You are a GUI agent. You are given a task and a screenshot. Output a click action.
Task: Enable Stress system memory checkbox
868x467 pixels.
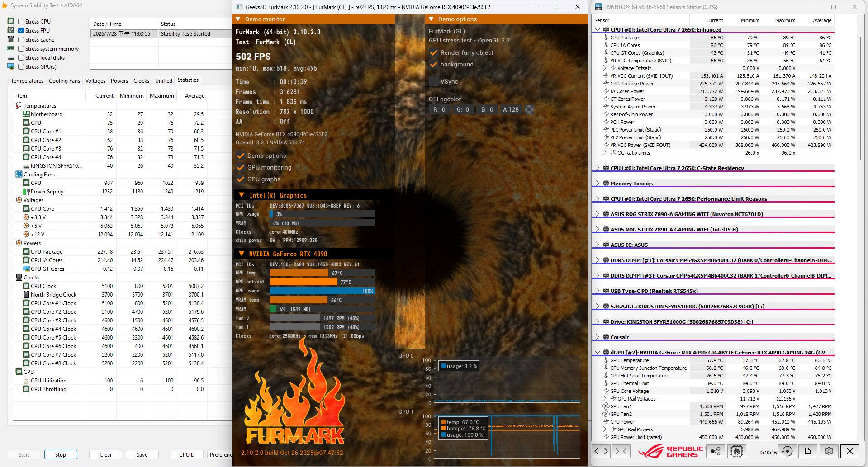pos(21,48)
